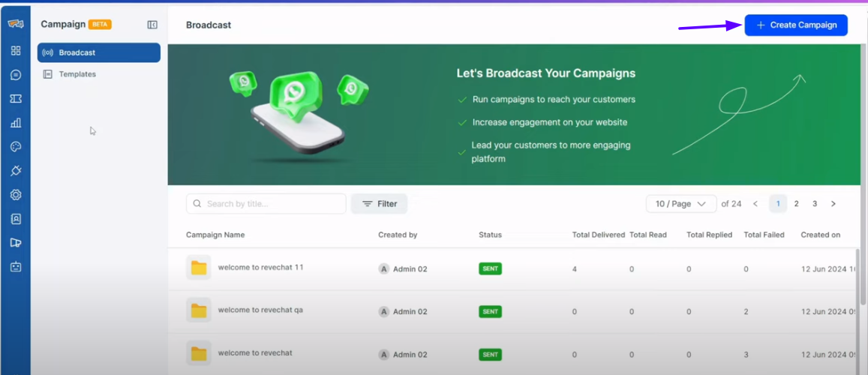Open the chatbot robot icon in sidebar

click(x=16, y=266)
